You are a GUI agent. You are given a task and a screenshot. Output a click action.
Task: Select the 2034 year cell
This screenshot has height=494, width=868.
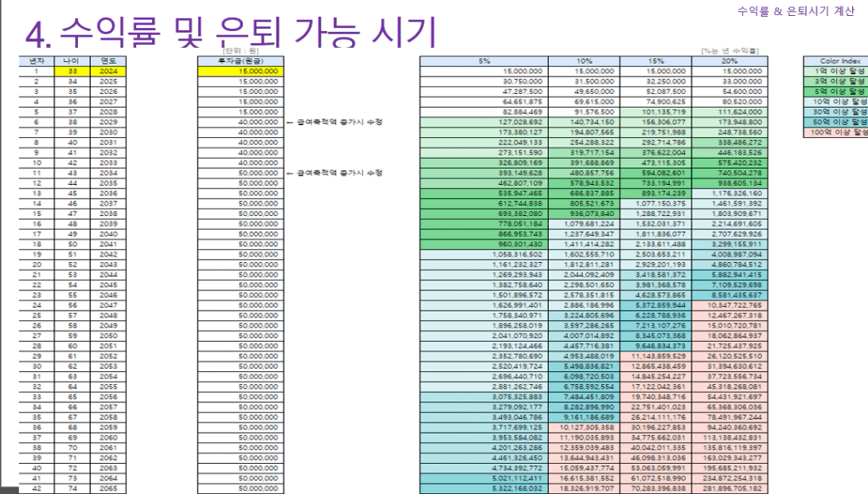point(108,173)
